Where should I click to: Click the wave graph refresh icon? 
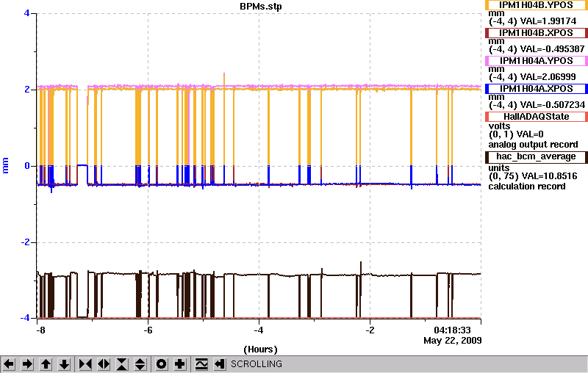point(201,364)
